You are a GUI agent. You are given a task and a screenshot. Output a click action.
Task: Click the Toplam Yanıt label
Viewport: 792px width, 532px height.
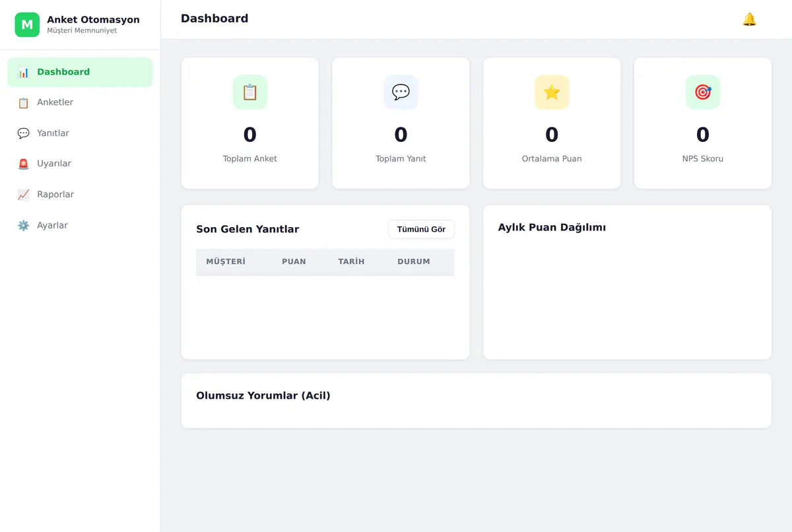click(x=401, y=158)
